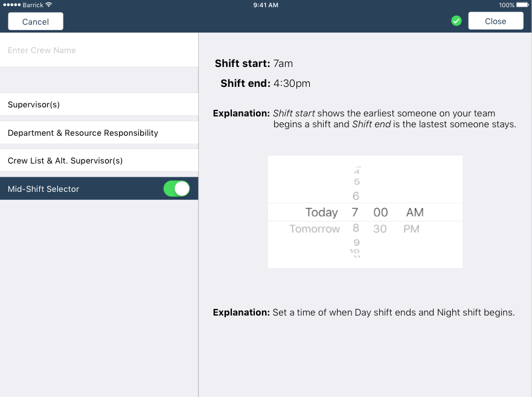The width and height of the screenshot is (532, 397).
Task: Pick hour 5 in the time picker
Action: (x=356, y=182)
